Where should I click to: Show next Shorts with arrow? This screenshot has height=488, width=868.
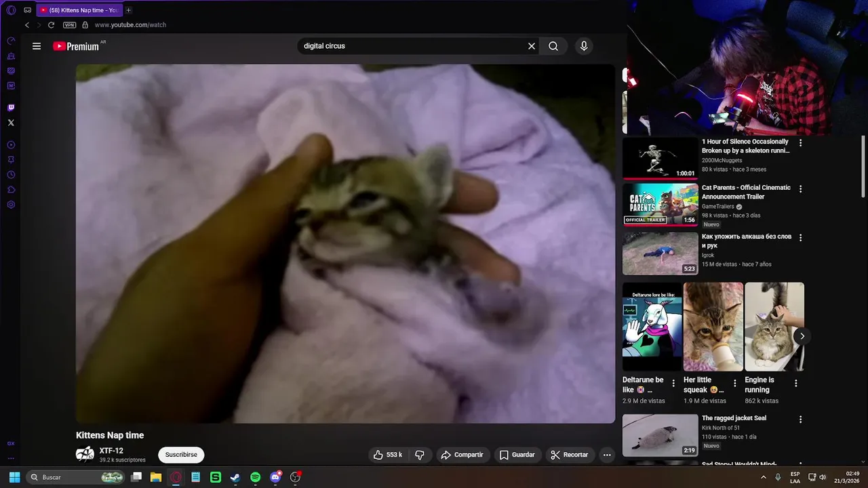[802, 336]
